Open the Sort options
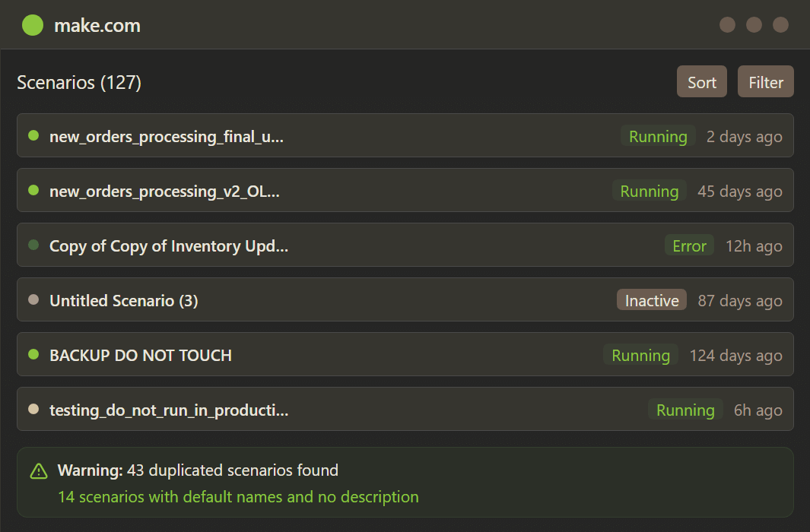This screenshot has width=810, height=532. pos(701,81)
